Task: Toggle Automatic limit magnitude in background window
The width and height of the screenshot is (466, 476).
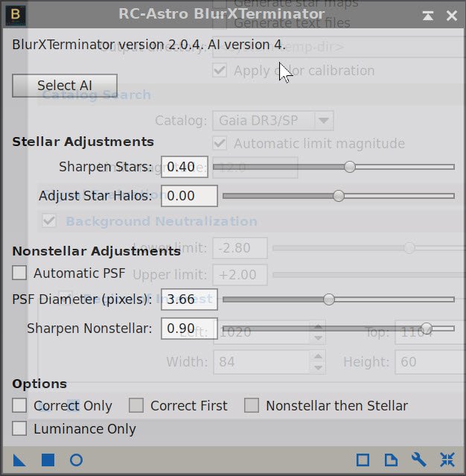Action: (x=220, y=143)
